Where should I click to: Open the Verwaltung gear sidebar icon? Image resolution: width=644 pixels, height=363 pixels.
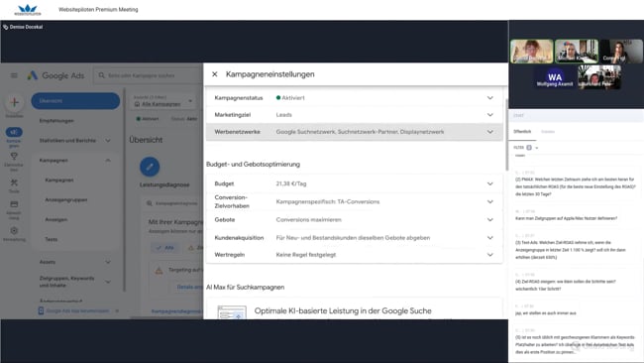point(14,231)
